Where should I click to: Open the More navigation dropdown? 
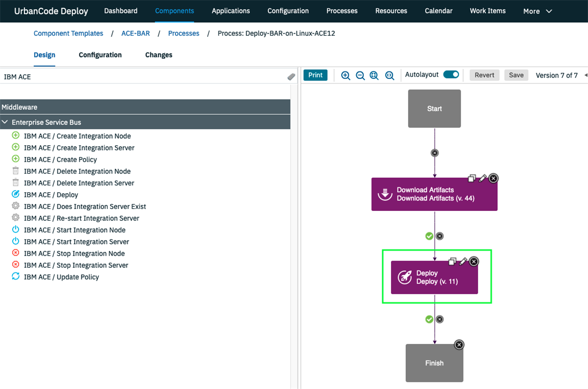pos(537,11)
